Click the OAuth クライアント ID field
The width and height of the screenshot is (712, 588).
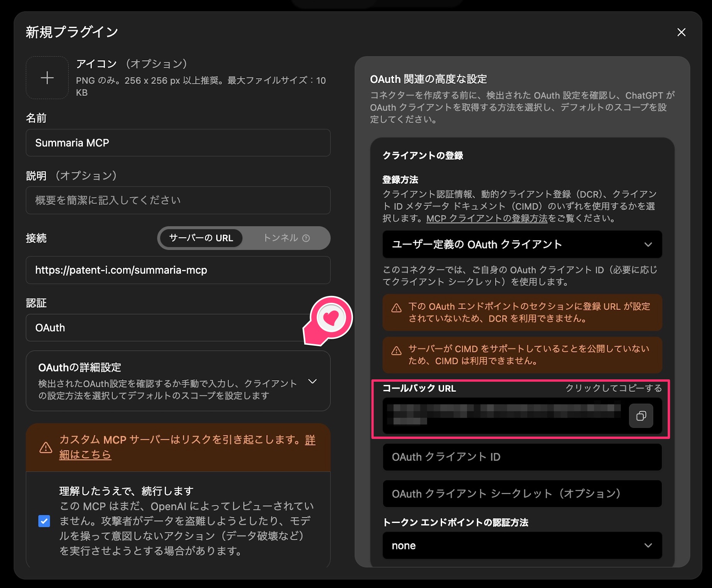pyautogui.click(x=522, y=457)
